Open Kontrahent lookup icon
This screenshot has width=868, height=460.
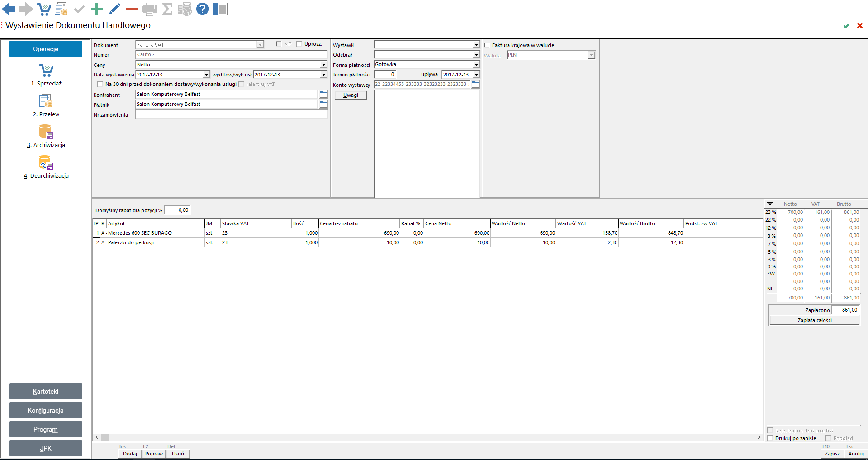(x=323, y=95)
